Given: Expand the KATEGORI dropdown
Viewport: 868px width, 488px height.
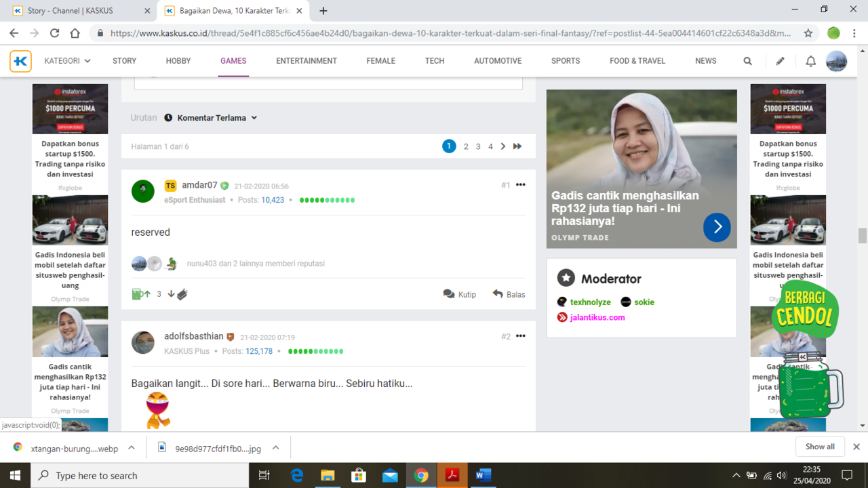Looking at the screenshot, I should click(x=67, y=61).
